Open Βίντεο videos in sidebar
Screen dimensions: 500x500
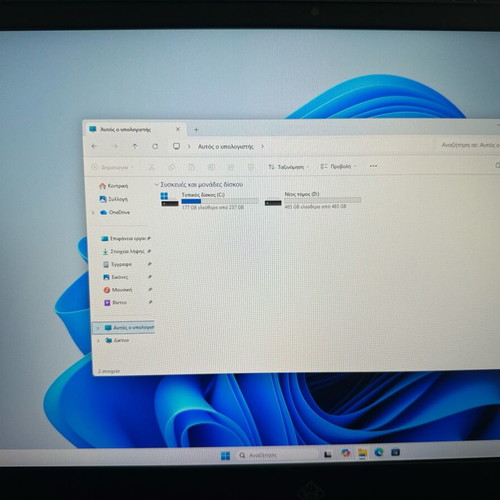(116, 303)
